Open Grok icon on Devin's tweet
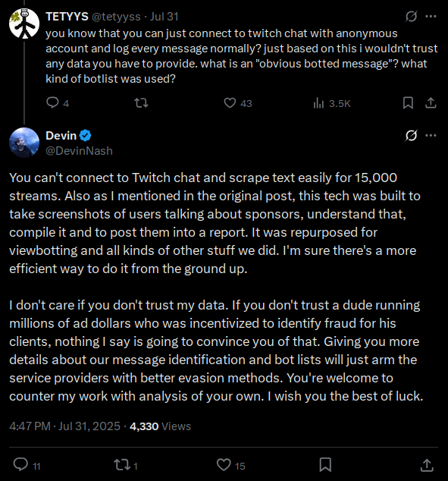The height and width of the screenshot is (481, 448). (411, 135)
